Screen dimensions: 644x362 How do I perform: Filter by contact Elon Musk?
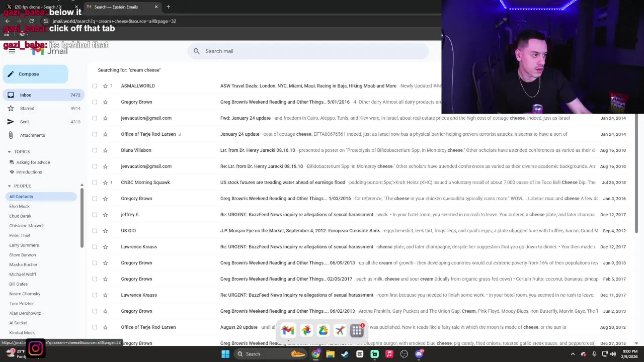click(19, 206)
